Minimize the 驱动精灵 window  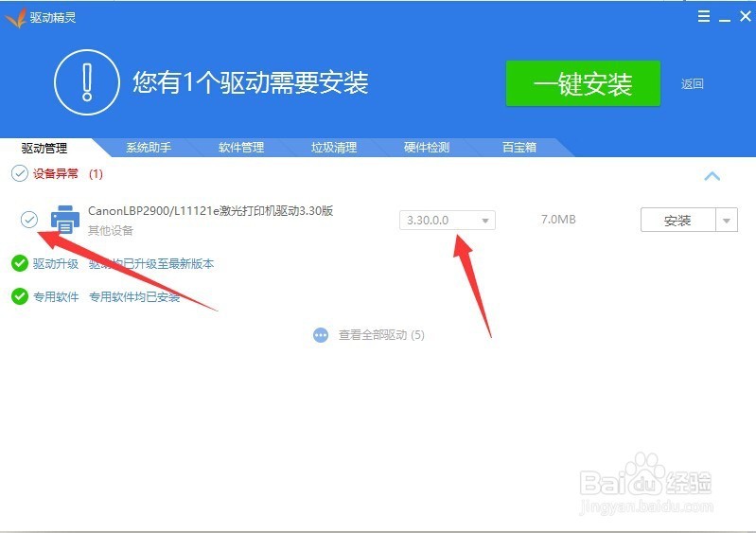click(724, 18)
